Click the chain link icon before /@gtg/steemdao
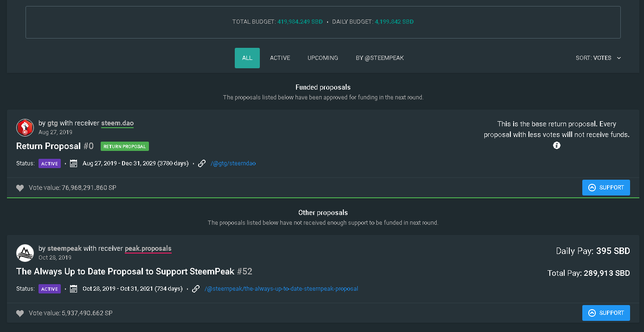This screenshot has width=644, height=332. click(202, 163)
